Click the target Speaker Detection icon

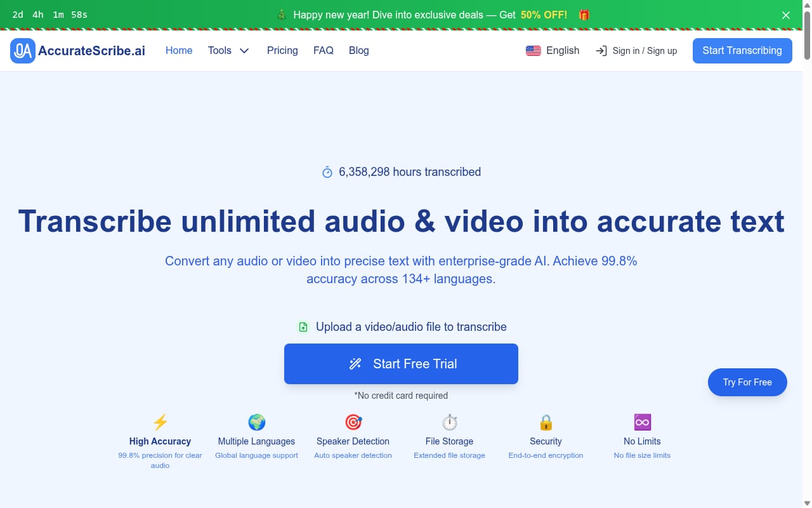353,422
